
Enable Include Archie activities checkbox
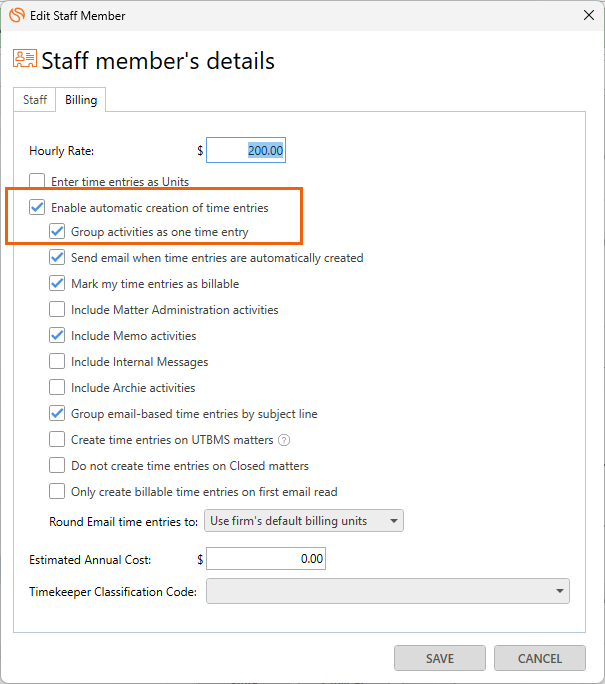coord(57,387)
